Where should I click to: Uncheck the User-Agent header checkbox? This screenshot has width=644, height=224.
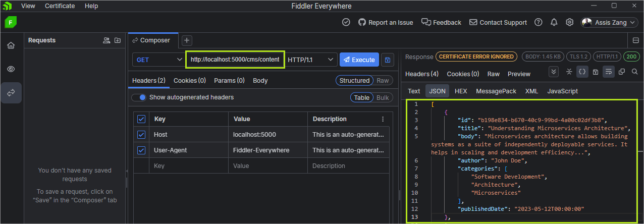click(141, 150)
